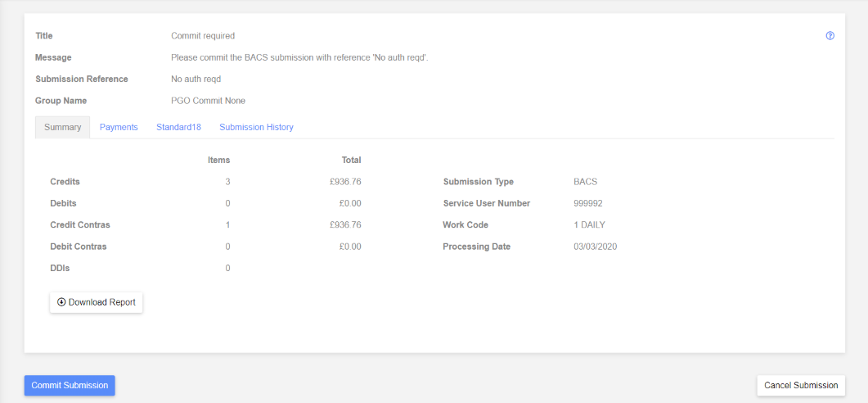Click the message about committing BACS submission
This screenshot has height=403, width=868.
[299, 57]
